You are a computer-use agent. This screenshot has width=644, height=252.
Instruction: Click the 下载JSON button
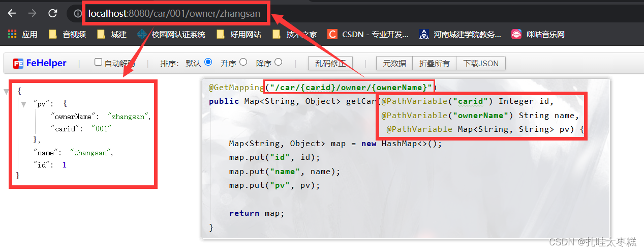tap(481, 63)
